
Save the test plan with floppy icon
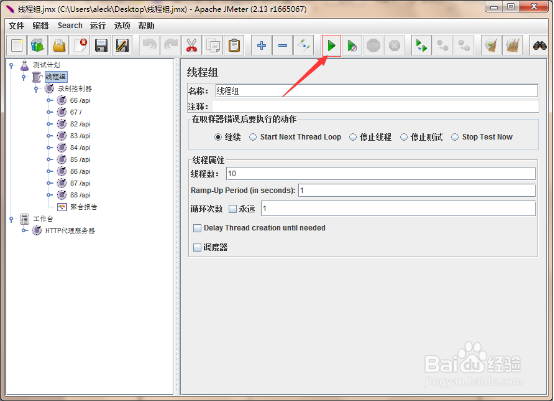pyautogui.click(x=101, y=46)
